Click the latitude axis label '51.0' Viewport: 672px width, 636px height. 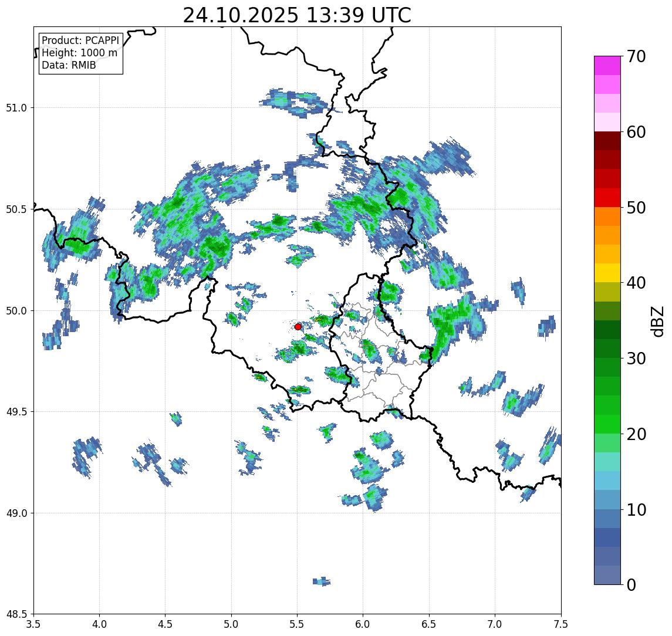[16, 108]
